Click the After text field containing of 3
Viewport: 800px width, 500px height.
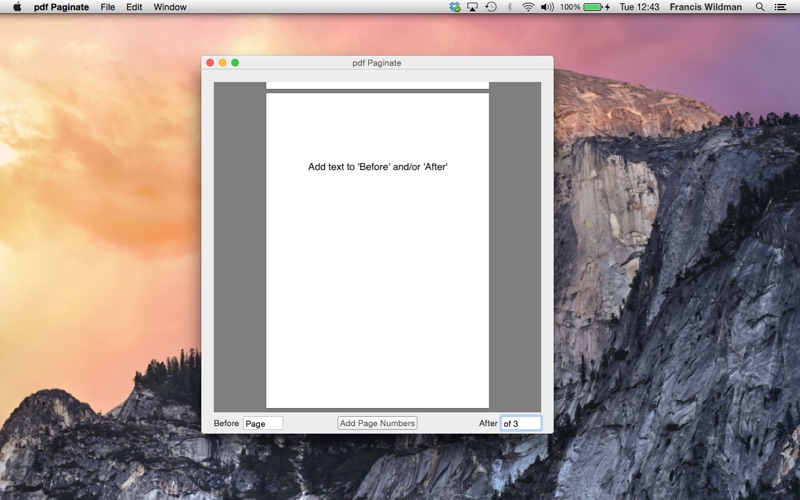(x=520, y=423)
